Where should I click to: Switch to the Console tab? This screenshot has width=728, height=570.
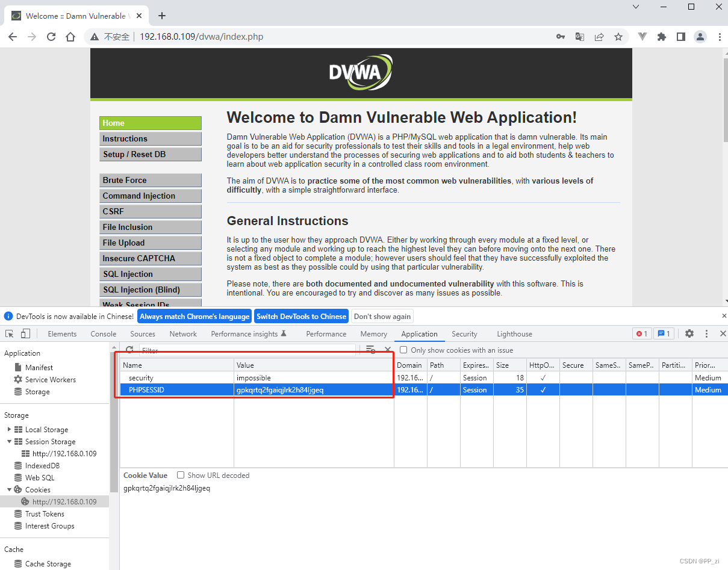click(x=104, y=334)
